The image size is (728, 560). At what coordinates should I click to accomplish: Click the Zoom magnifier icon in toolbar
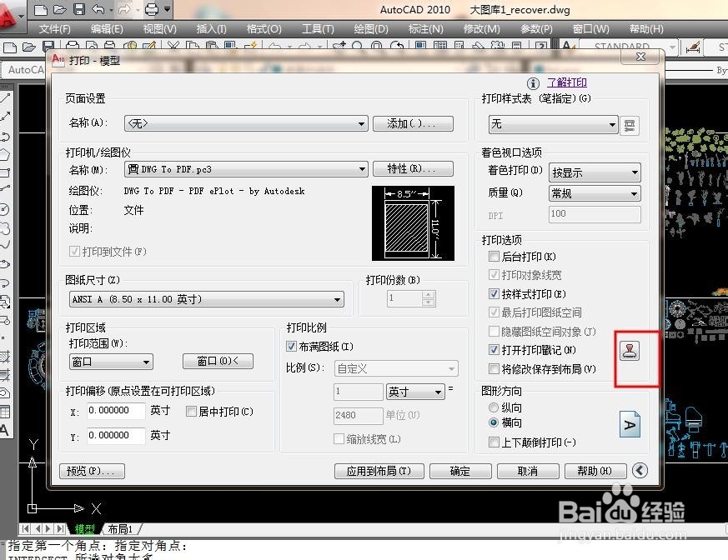(x=357, y=47)
